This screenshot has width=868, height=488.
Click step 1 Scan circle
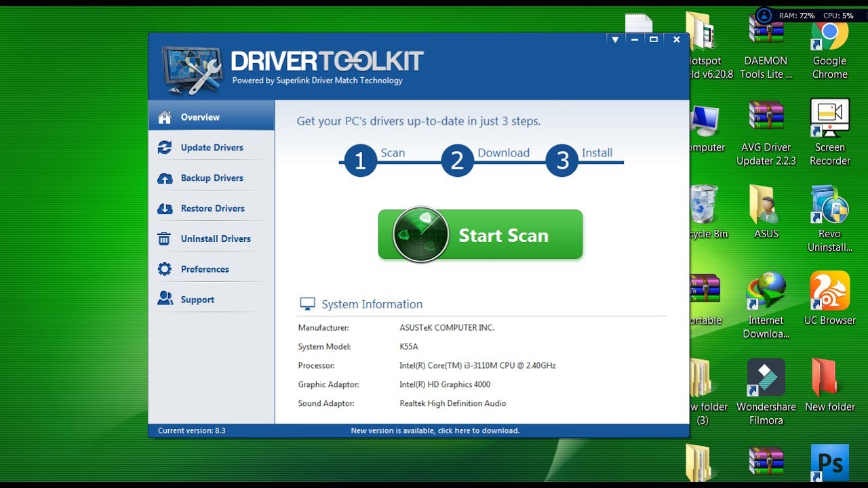point(360,161)
